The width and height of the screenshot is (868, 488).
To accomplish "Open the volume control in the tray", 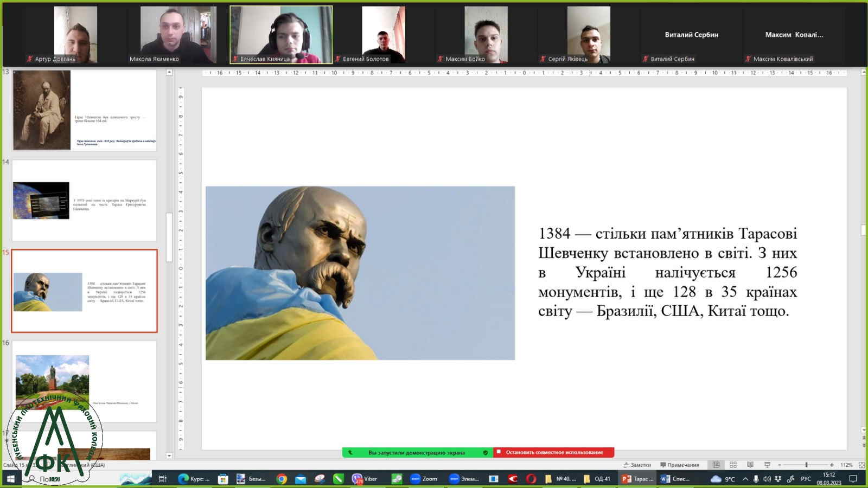I will [767, 479].
